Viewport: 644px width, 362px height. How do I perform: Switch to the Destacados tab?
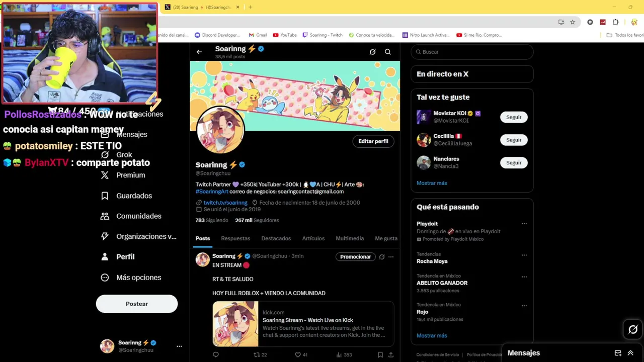[276, 238]
